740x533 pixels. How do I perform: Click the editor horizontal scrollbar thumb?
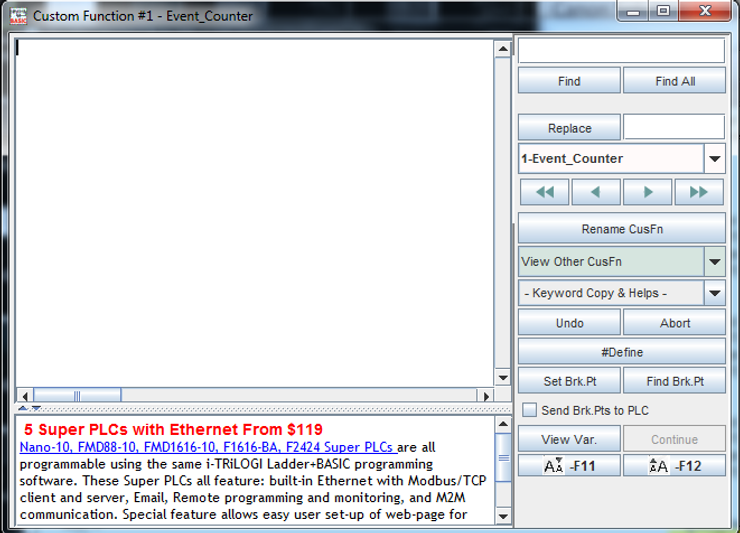point(77,395)
